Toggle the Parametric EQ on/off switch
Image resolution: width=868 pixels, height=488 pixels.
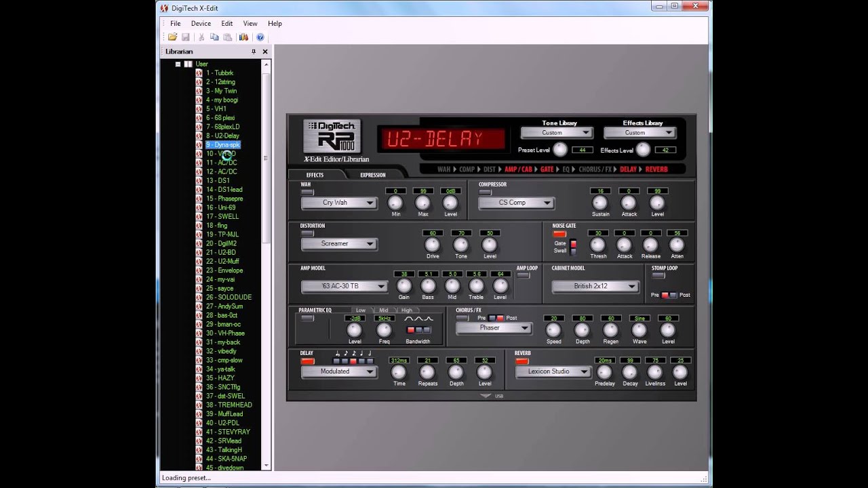307,318
